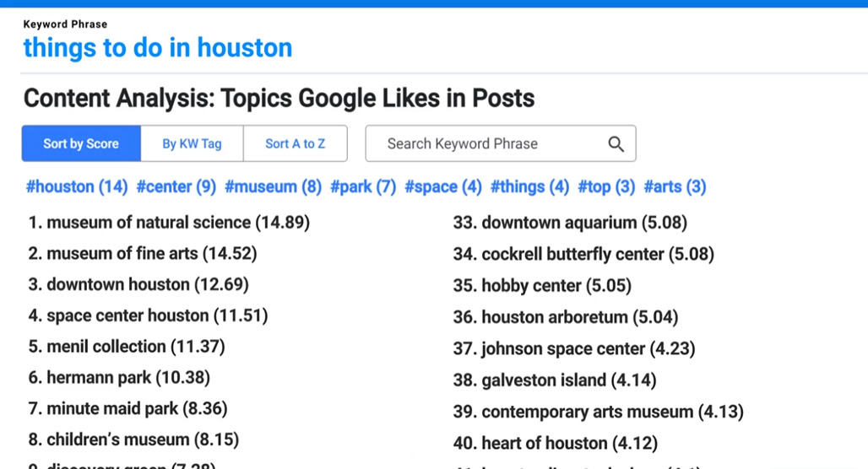Switch to By KW Tag sorting

192,143
